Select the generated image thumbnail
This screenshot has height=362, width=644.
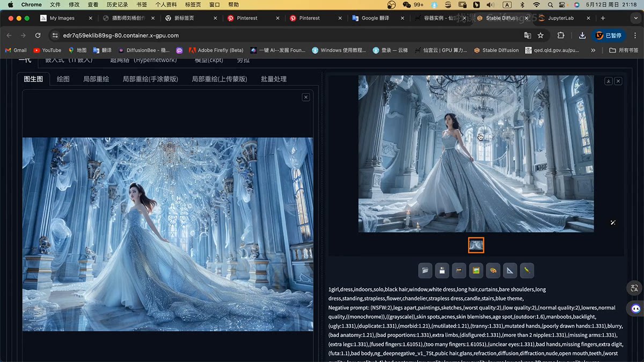coord(476,245)
